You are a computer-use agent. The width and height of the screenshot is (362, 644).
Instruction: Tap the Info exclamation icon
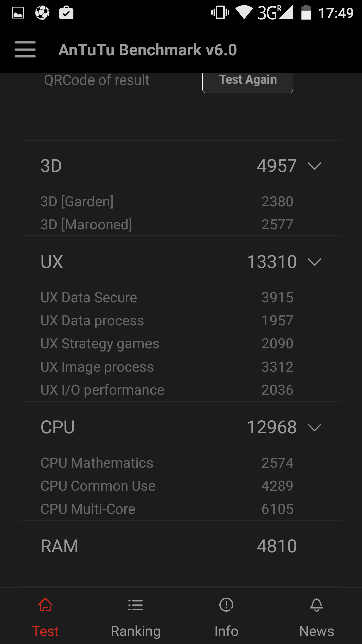pyautogui.click(x=226, y=605)
